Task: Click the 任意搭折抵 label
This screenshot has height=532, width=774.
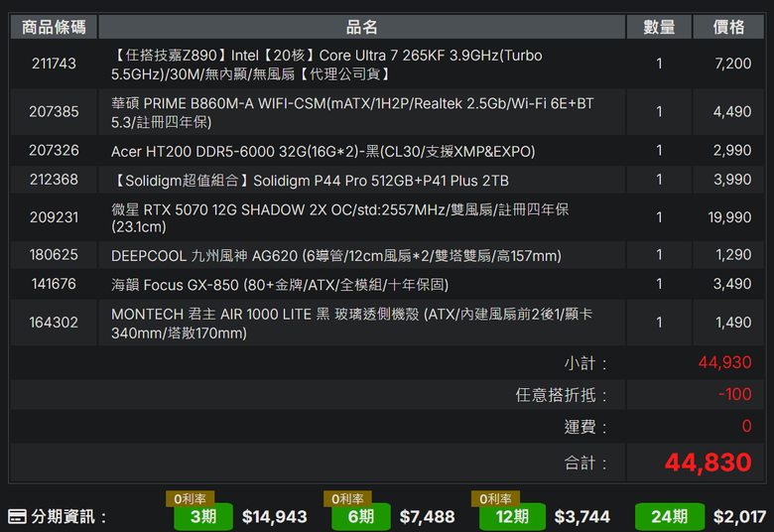Action: coord(562,395)
